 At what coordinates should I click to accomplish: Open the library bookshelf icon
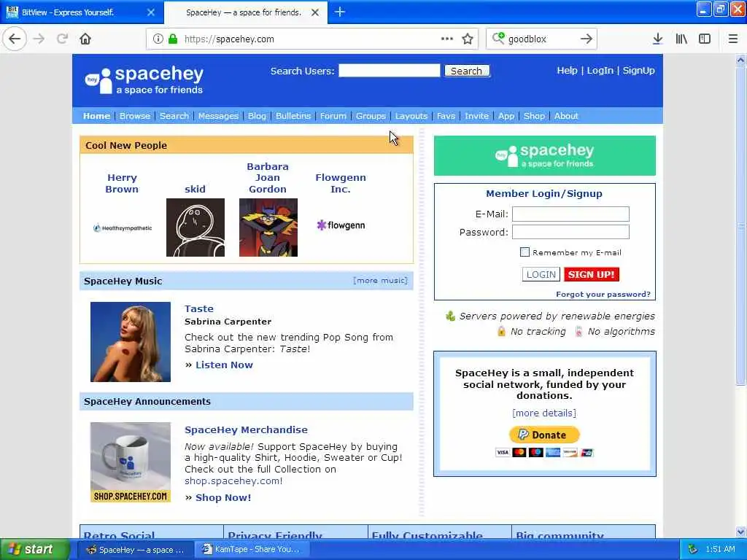coord(681,39)
